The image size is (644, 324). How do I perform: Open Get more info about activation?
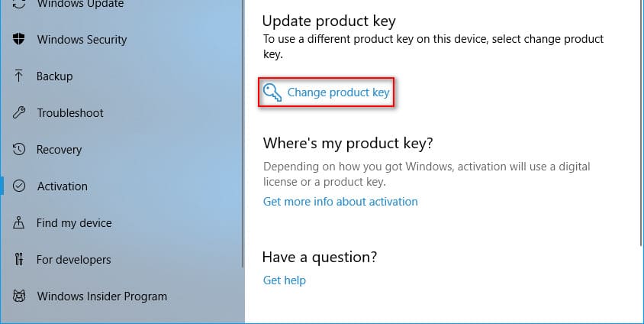click(x=340, y=202)
